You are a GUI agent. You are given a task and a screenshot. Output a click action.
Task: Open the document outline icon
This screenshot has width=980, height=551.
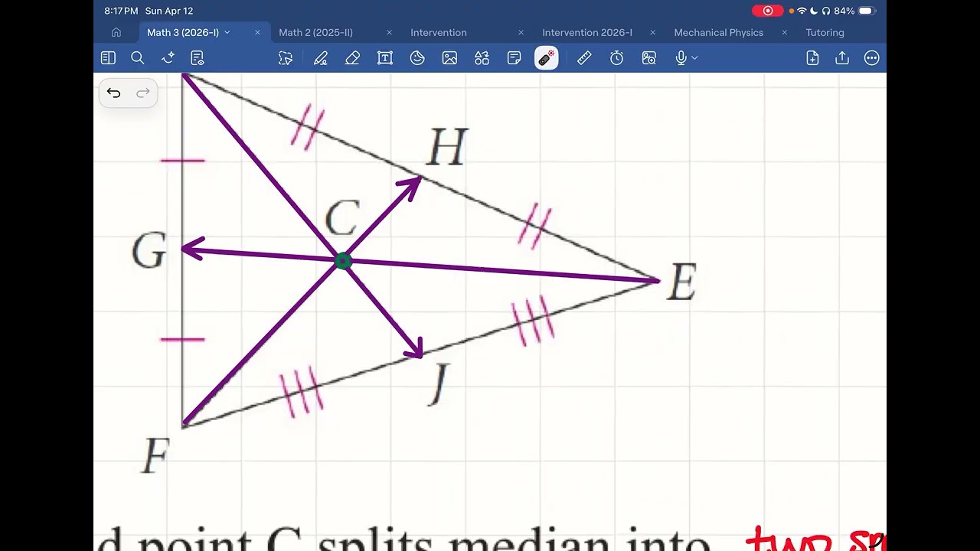[198, 58]
